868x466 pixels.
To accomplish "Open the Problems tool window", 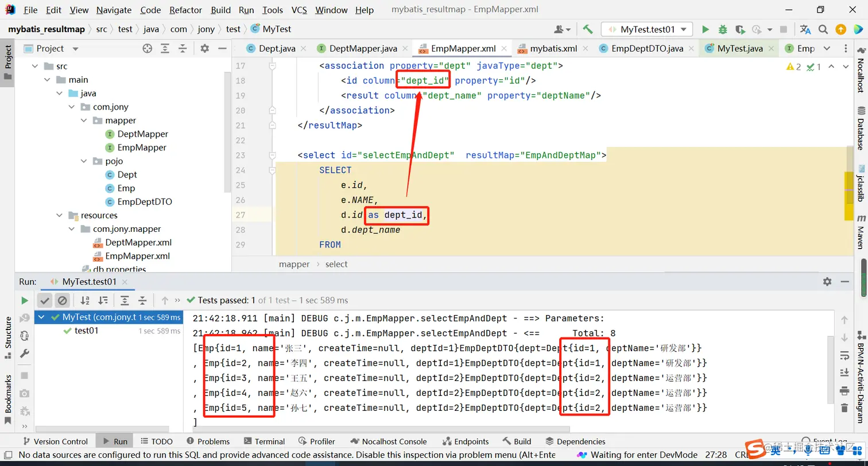I will pyautogui.click(x=208, y=441).
